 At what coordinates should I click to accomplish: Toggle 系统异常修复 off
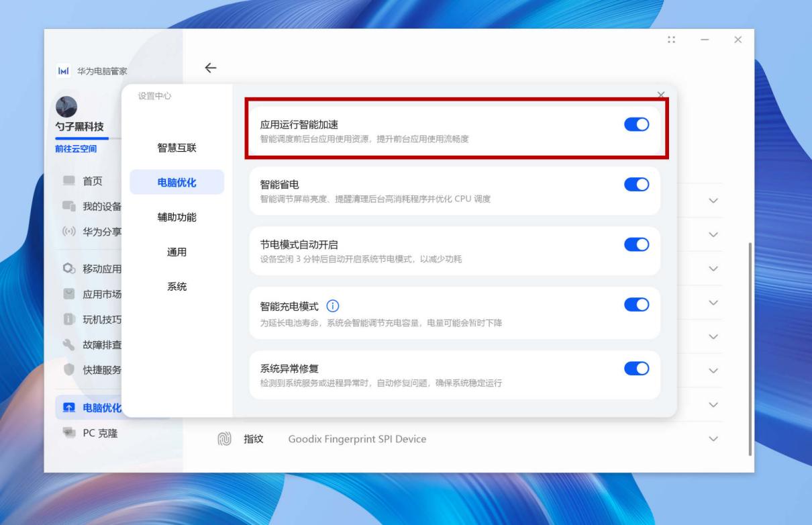click(638, 369)
